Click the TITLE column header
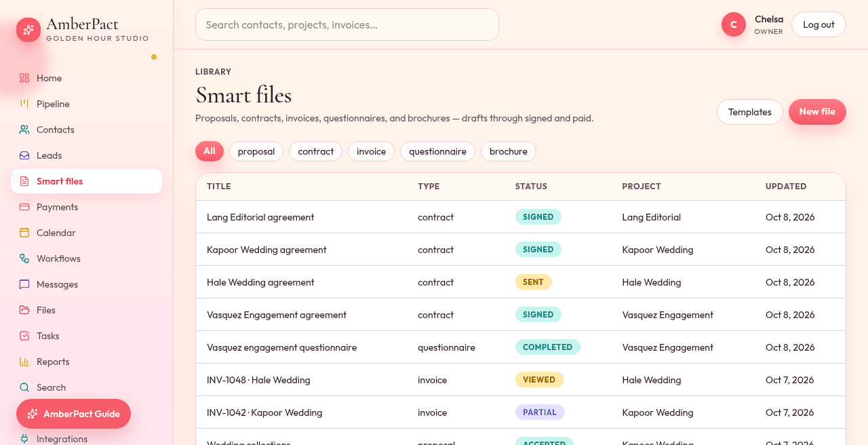Screen dimensions: 868x445 (x=219, y=187)
